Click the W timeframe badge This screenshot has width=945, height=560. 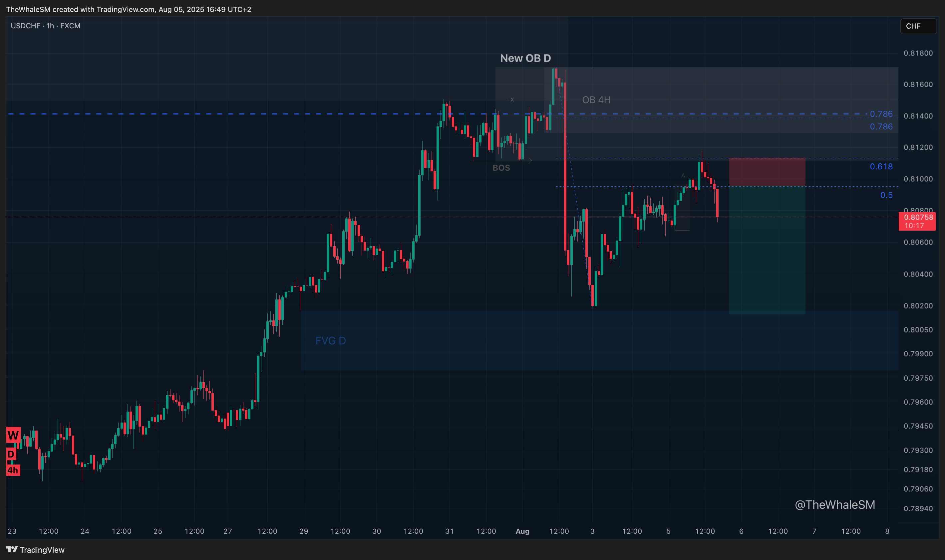[x=13, y=435]
